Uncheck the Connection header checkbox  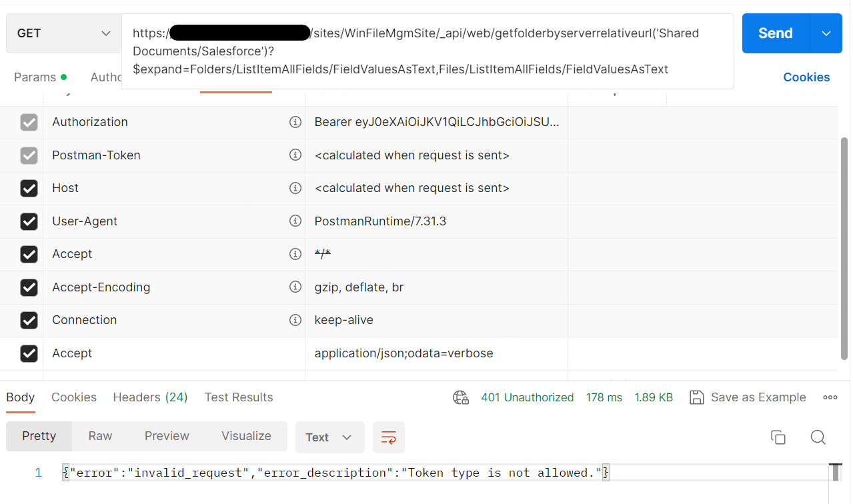coord(29,320)
